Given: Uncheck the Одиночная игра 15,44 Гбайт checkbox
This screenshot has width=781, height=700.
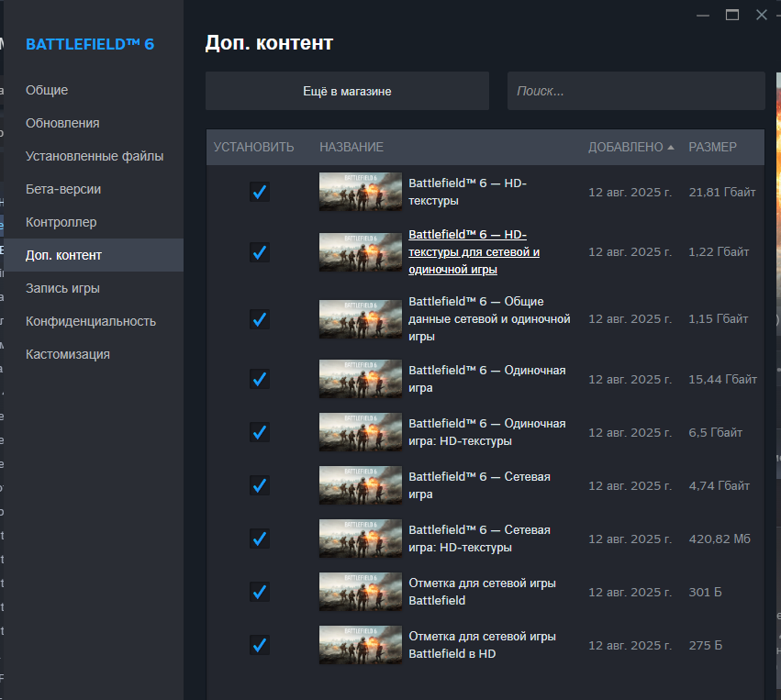Looking at the screenshot, I should tap(260, 380).
